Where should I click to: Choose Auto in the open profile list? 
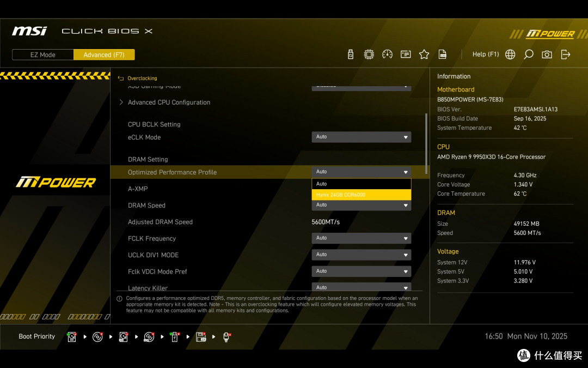point(361,184)
